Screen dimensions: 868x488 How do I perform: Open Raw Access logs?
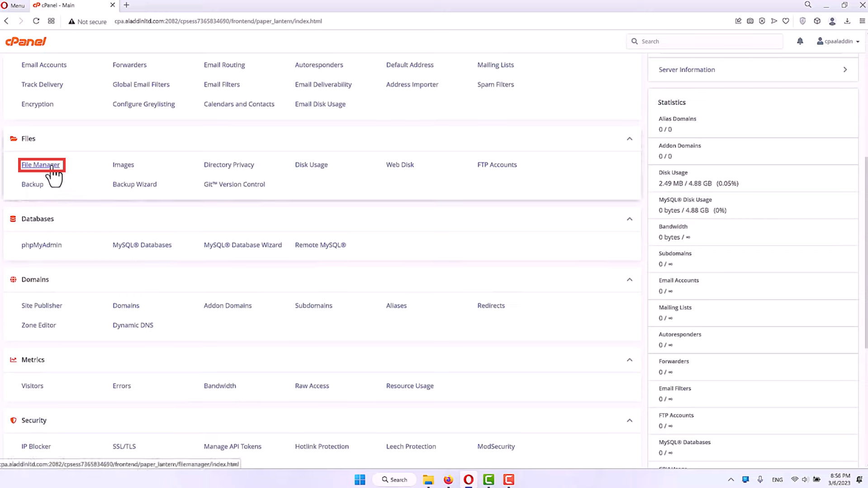[312, 386]
